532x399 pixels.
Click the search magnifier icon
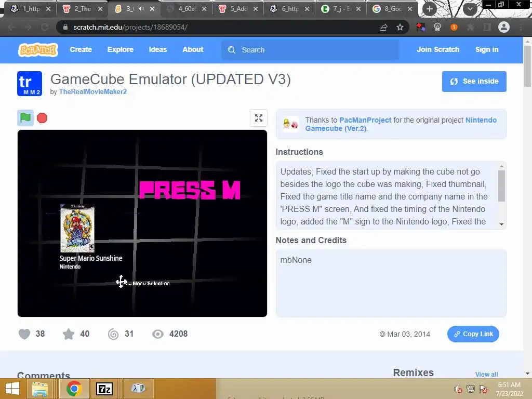tap(232, 50)
